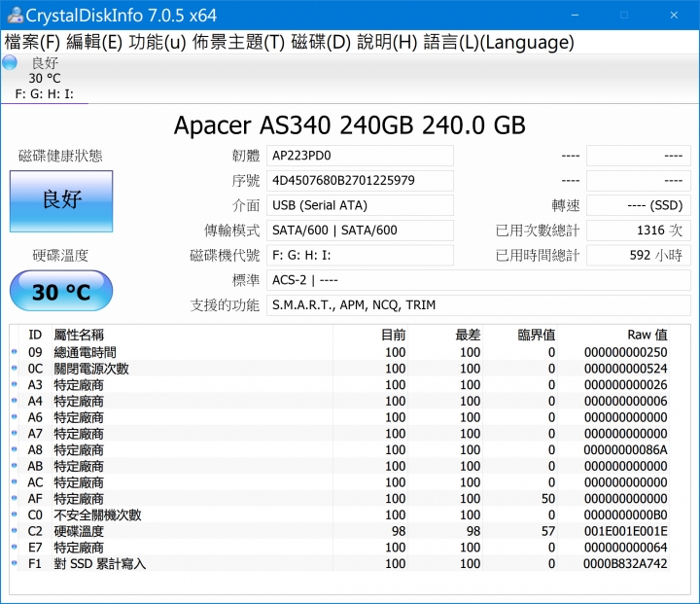Click the CrystalDiskInfo app icon in the title bar
Screen dimensions: 700x604
tap(15, 16)
